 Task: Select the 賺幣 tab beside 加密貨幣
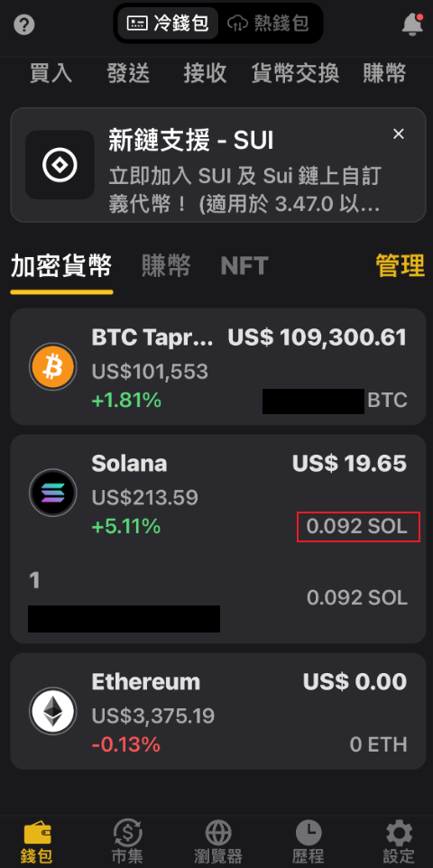click(166, 265)
